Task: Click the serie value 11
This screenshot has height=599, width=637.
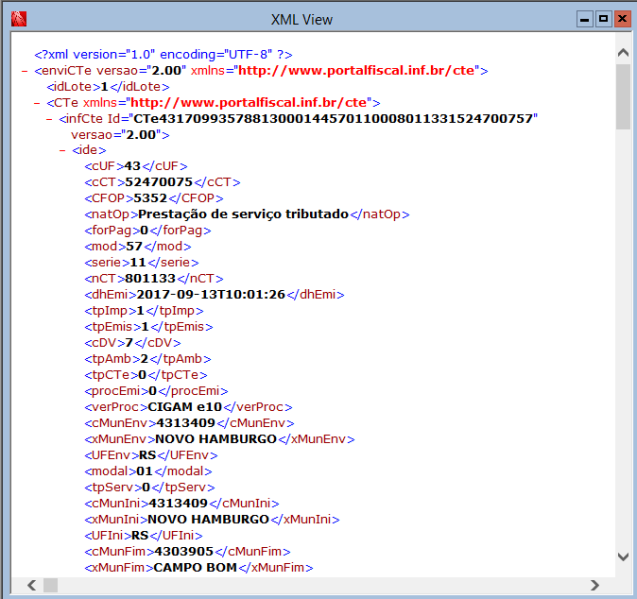Action: point(138,262)
